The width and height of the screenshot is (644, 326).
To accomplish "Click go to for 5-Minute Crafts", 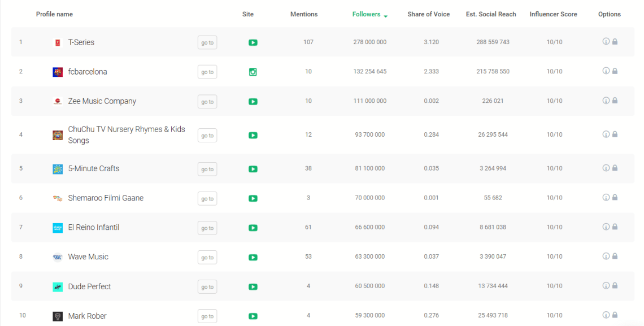I will [207, 169].
